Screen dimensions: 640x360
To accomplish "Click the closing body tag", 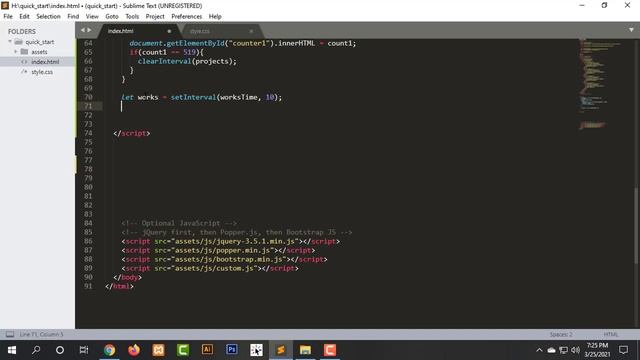I will coord(127,277).
